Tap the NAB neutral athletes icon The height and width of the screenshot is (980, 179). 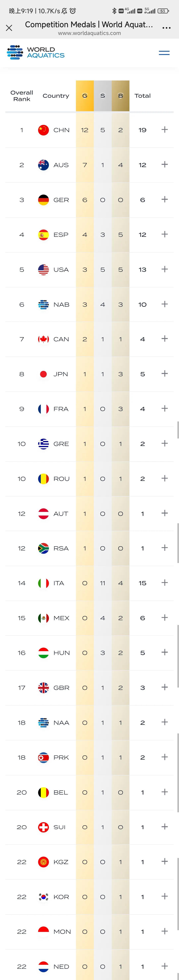(43, 304)
